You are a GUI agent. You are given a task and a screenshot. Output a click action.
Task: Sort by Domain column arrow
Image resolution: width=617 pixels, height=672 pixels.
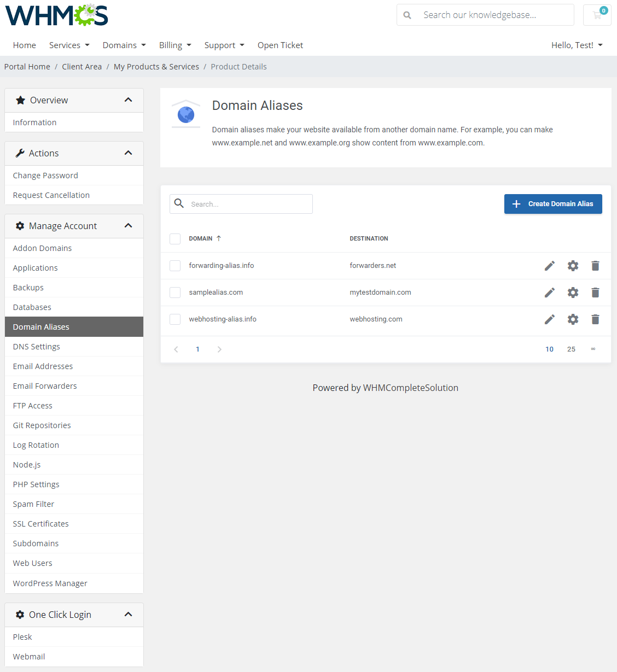pyautogui.click(x=219, y=238)
